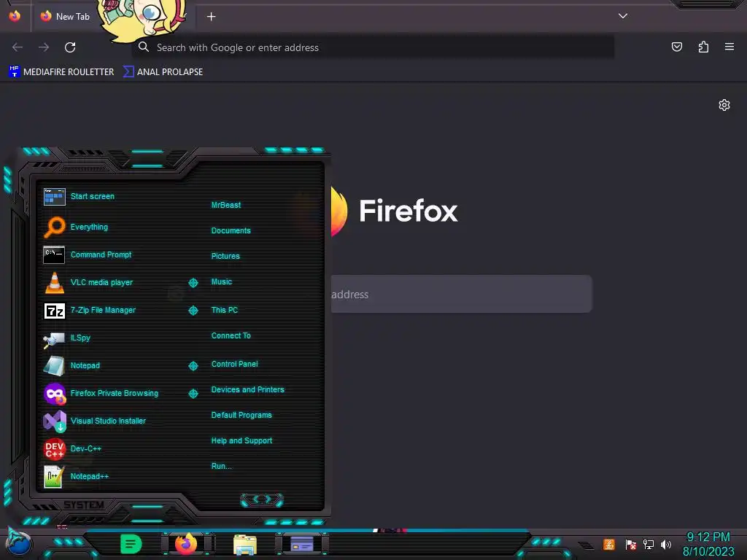Viewport: 747px width, 560px height.
Task: Reload the current Firefox page
Action: coord(70,47)
